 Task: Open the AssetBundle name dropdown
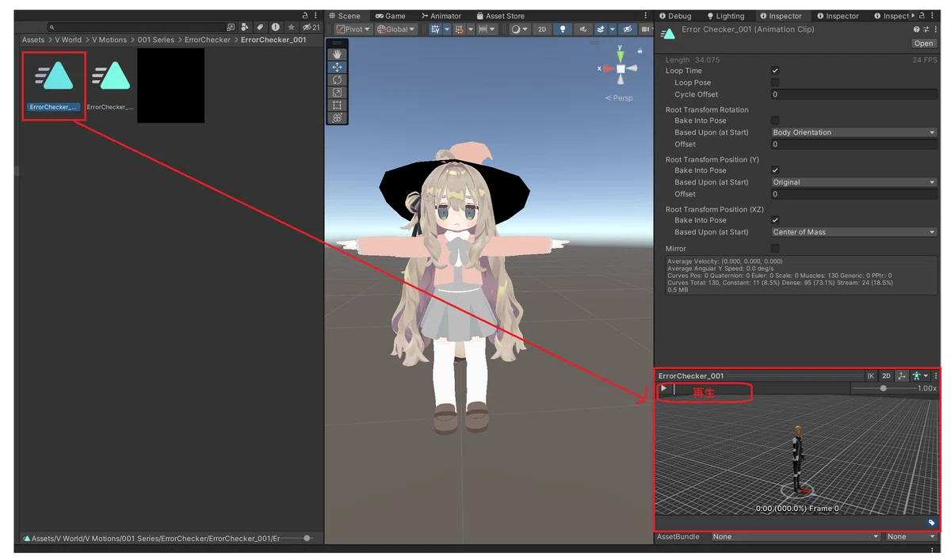click(796, 537)
